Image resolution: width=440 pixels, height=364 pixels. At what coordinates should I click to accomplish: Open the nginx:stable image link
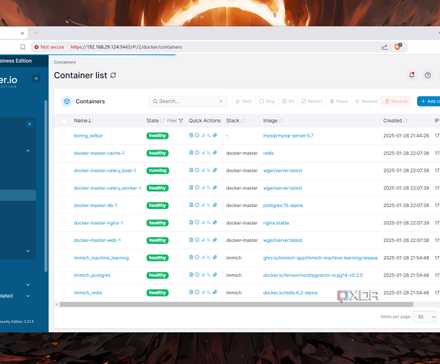(276, 223)
